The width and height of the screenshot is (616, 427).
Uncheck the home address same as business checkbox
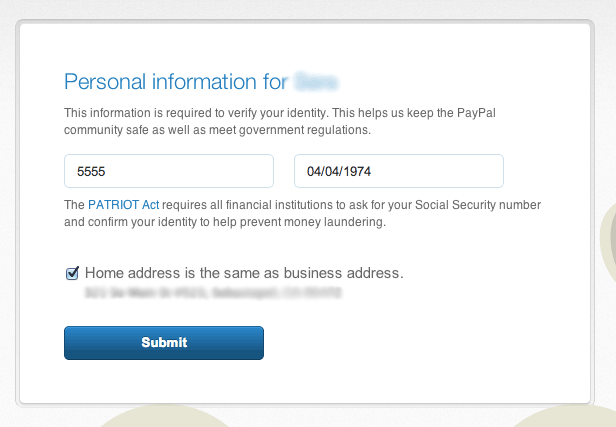(72, 273)
